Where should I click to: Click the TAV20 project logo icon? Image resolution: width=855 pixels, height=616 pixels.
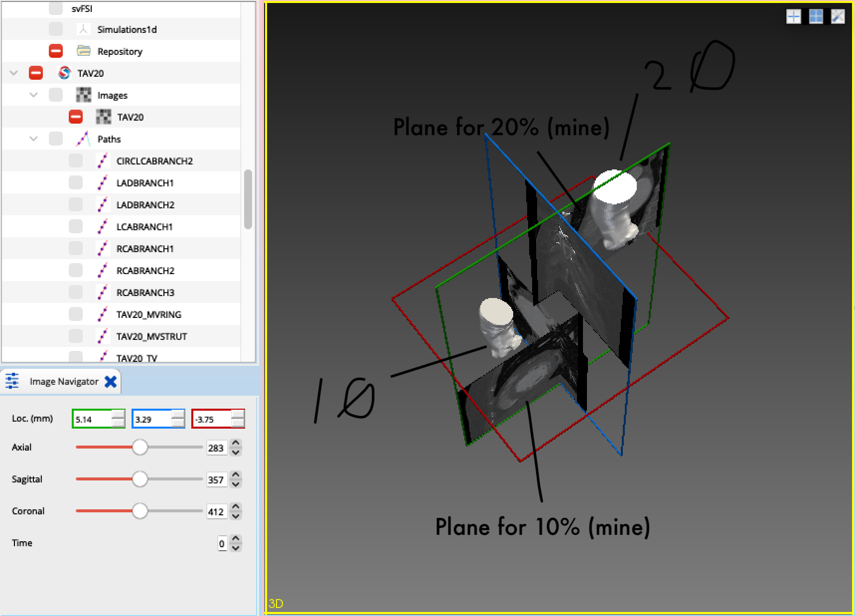64,73
